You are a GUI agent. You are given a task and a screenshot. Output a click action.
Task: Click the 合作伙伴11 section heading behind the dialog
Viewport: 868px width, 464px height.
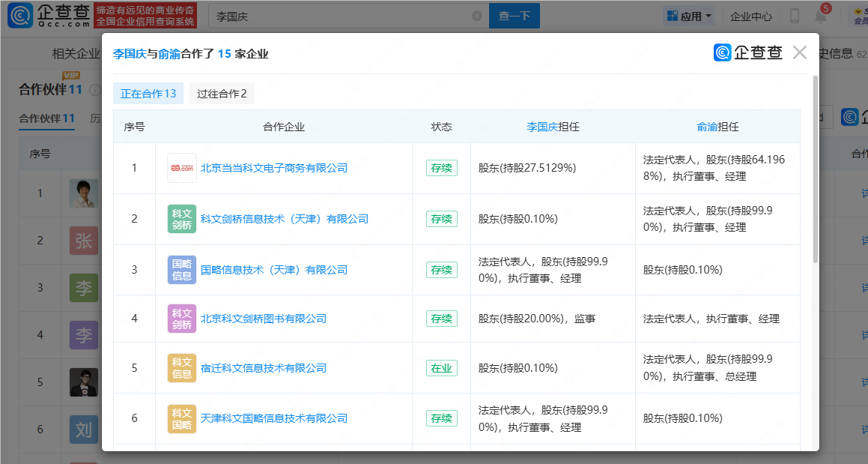click(50, 90)
